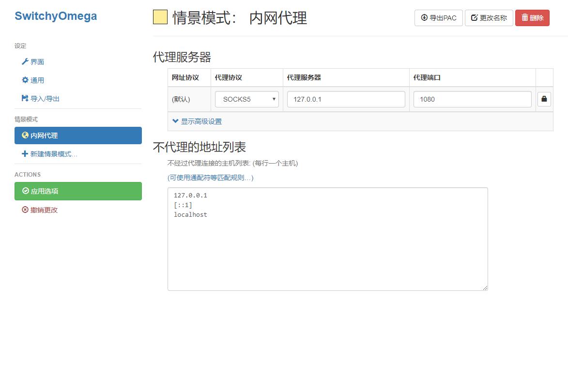Image resolution: width=568 pixels, height=392 pixels.
Task: Click the checkmark icon on 应用选项
Action: [26, 191]
